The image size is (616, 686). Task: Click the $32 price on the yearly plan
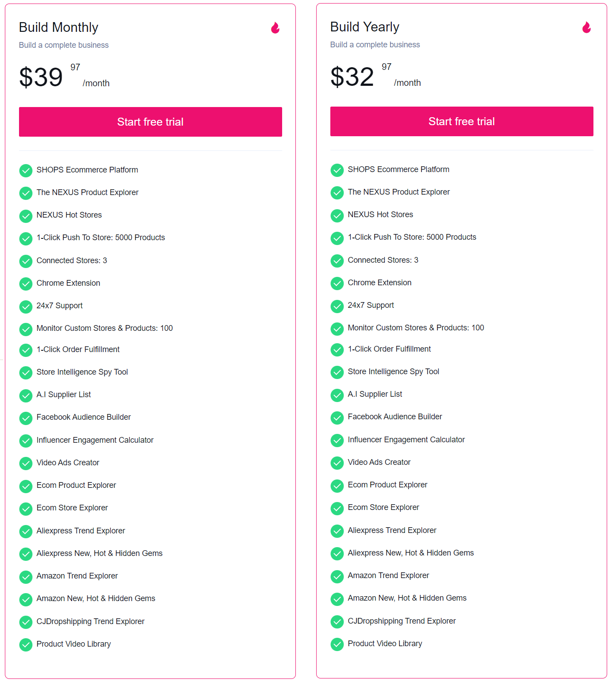tap(352, 77)
